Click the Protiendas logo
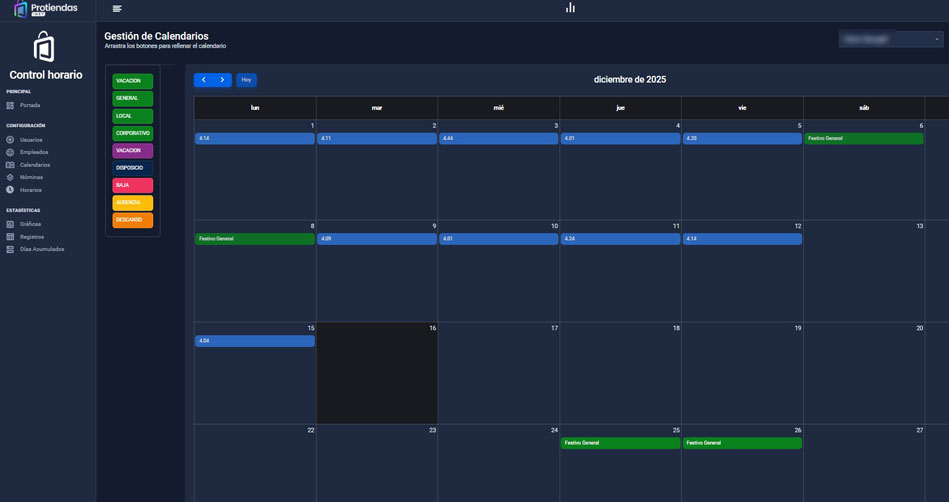The width and height of the screenshot is (949, 502). pos(46,9)
